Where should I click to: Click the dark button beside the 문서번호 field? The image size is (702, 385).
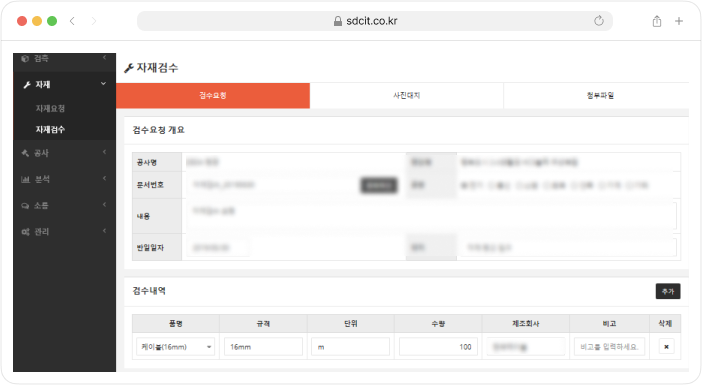(x=379, y=185)
